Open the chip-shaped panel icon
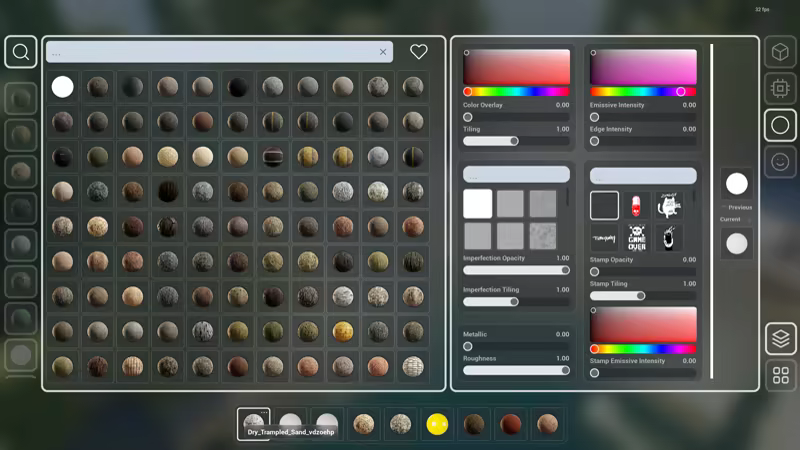The image size is (800, 450). tap(780, 88)
